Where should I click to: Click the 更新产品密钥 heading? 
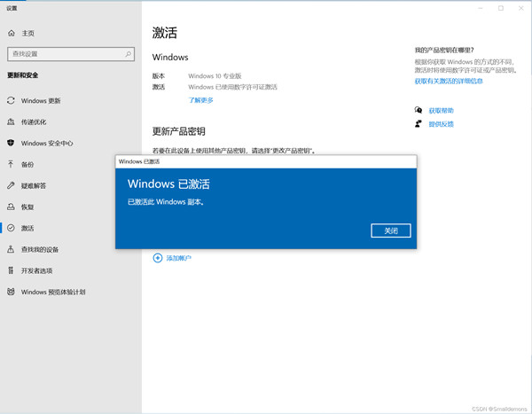pos(179,131)
